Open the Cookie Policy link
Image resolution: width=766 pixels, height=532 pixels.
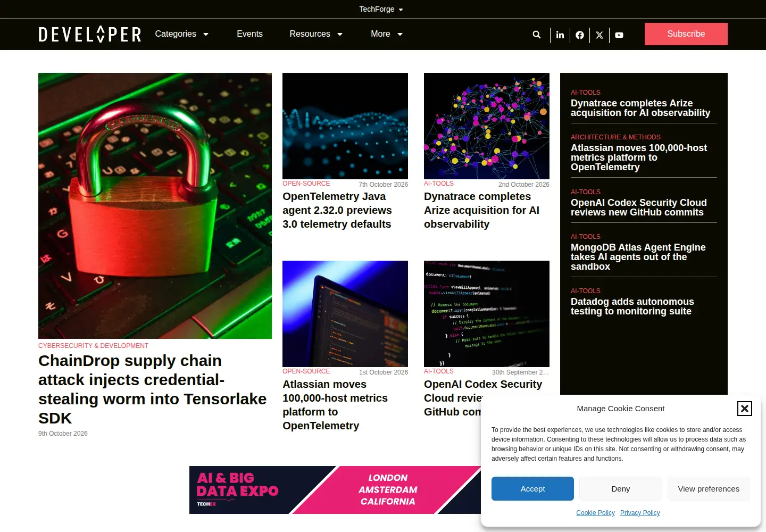pyautogui.click(x=595, y=513)
